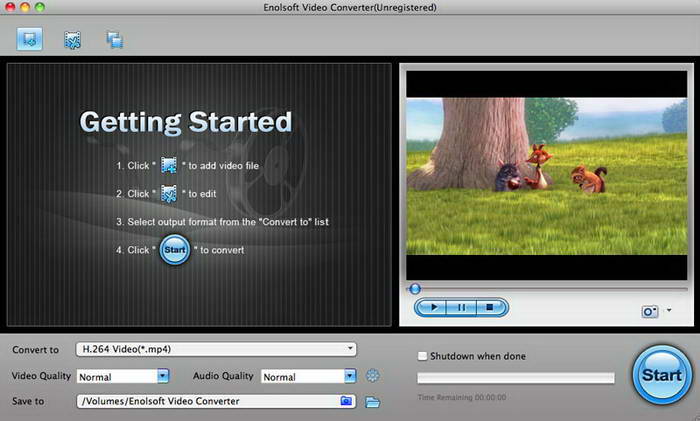Screen dimensions: 700x421
Task: Click the add video icon in Getting Started step 1
Action: click(x=169, y=165)
